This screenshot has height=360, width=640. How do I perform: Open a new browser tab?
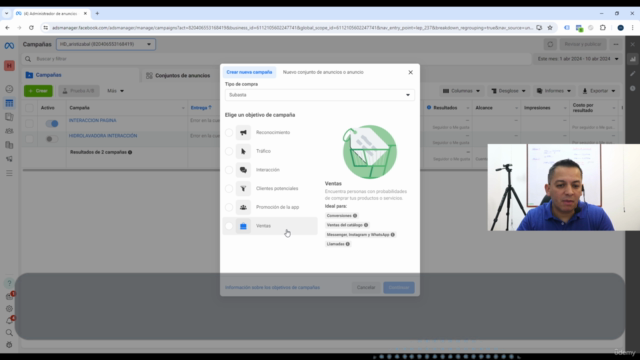pos(97,13)
